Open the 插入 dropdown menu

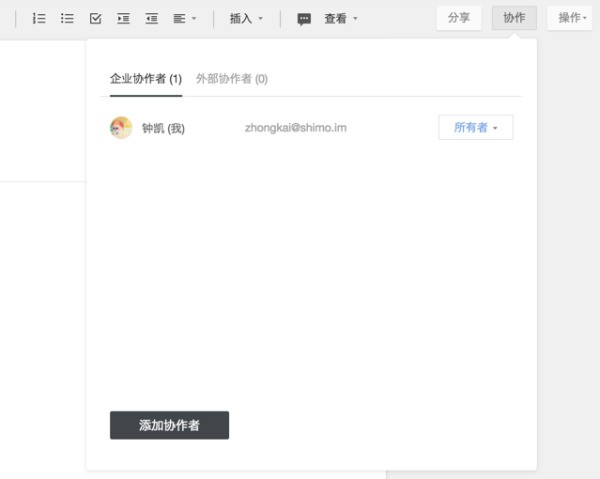pyautogui.click(x=246, y=18)
